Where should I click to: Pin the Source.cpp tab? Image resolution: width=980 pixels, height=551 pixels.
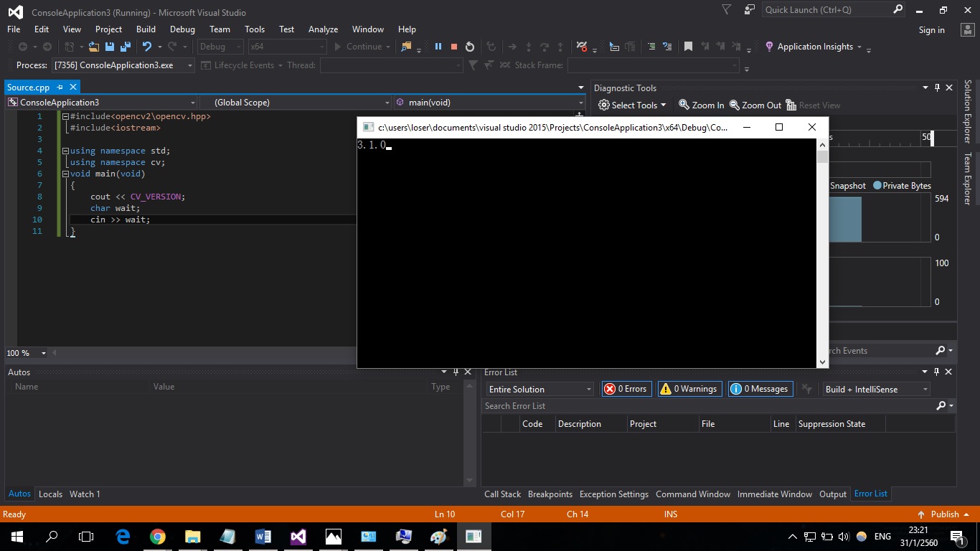60,88
